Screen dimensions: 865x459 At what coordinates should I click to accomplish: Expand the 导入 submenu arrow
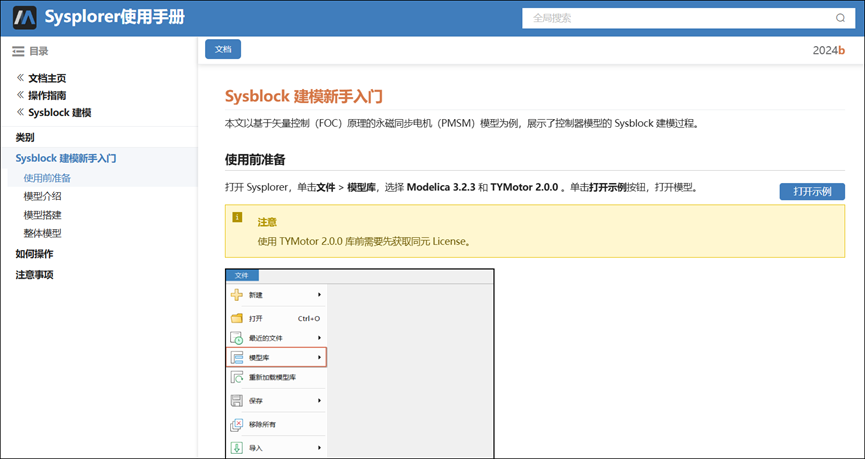[x=319, y=448]
